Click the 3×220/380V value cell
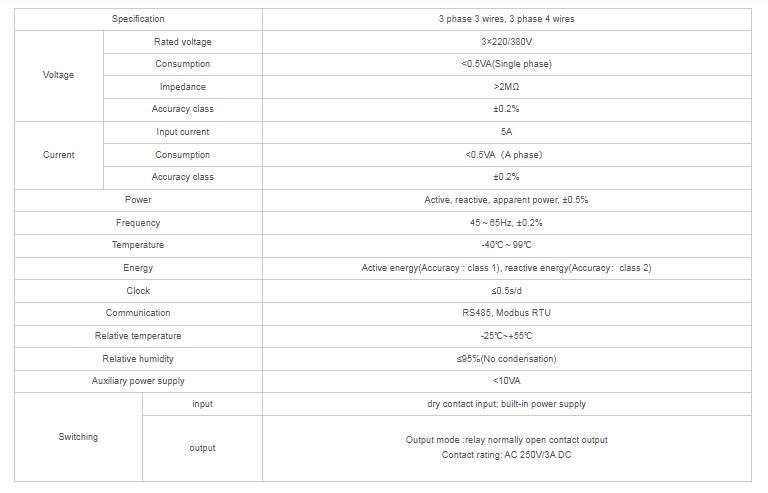The width and height of the screenshot is (768, 493). pyautogui.click(x=506, y=42)
